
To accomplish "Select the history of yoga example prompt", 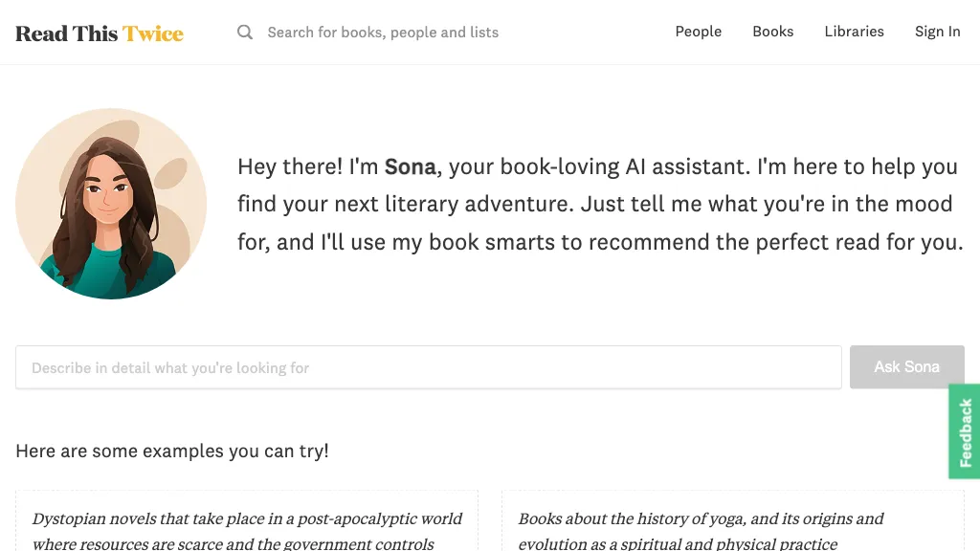I will tap(732, 531).
